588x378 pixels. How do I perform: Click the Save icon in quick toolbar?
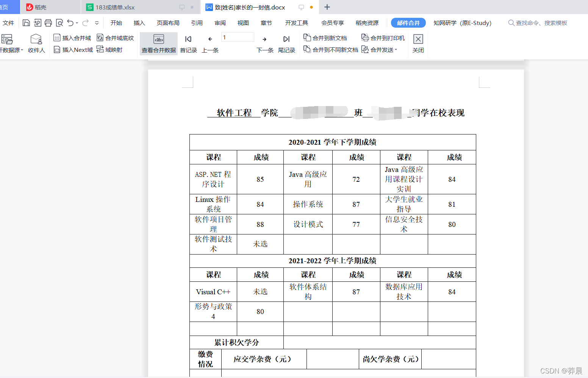pos(26,23)
